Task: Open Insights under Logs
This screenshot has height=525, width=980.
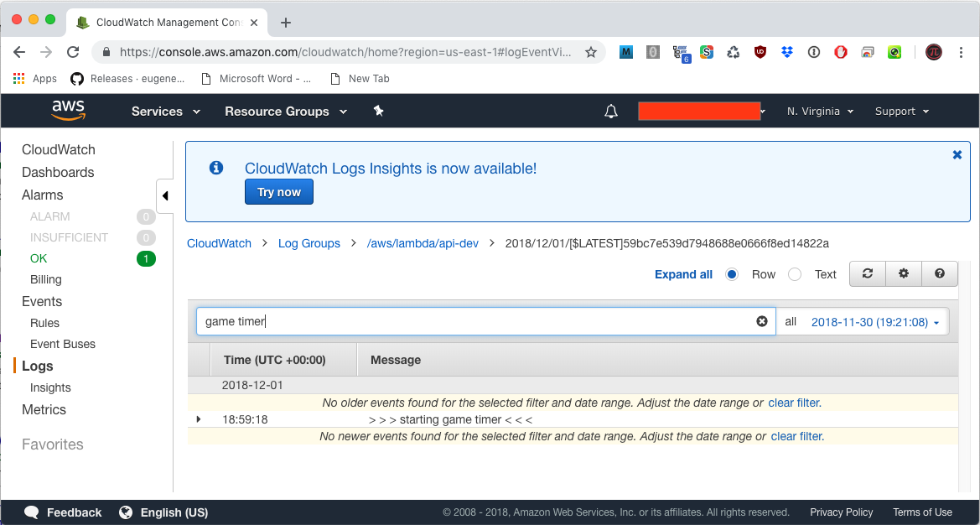Action: tap(50, 387)
